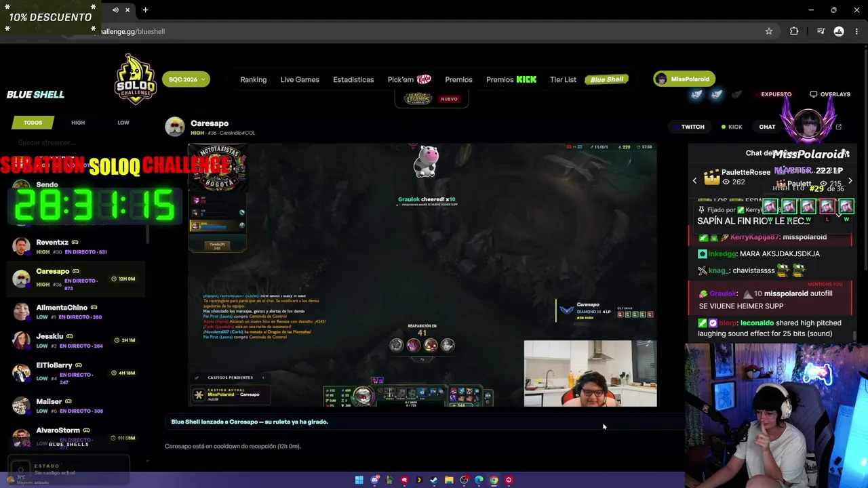Click the Caresapo stream video player

click(x=422, y=274)
